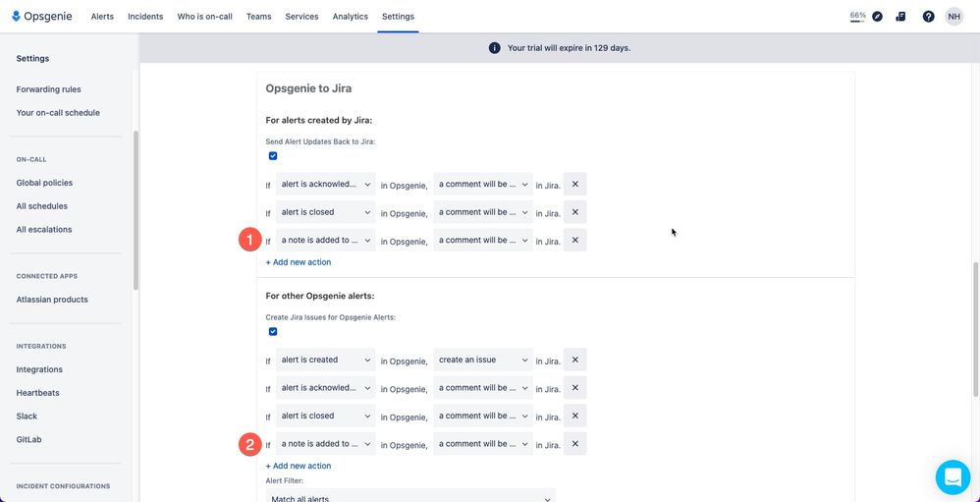Open GitLab integration settings
The height and width of the screenshot is (502, 980).
pos(28,439)
